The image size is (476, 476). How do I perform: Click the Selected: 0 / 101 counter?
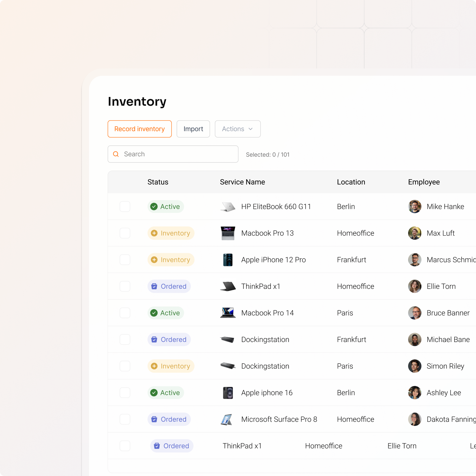pos(268,155)
